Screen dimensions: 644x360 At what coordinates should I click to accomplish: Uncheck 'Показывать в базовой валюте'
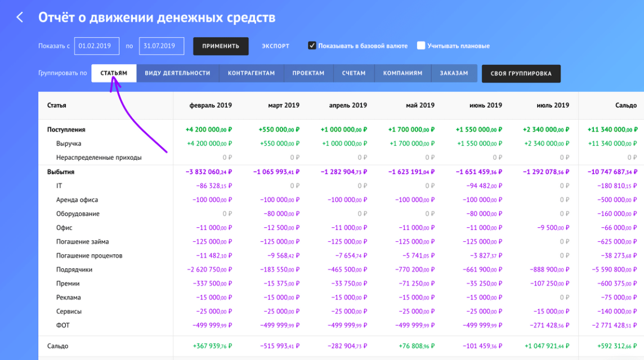(312, 46)
